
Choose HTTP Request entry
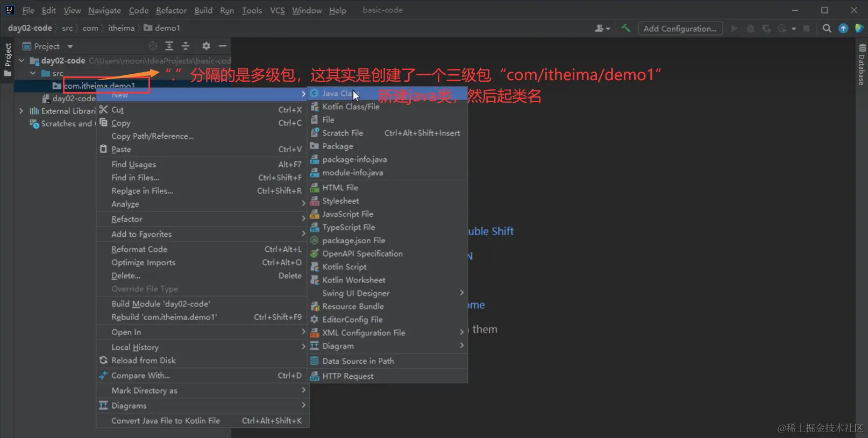[388, 376]
